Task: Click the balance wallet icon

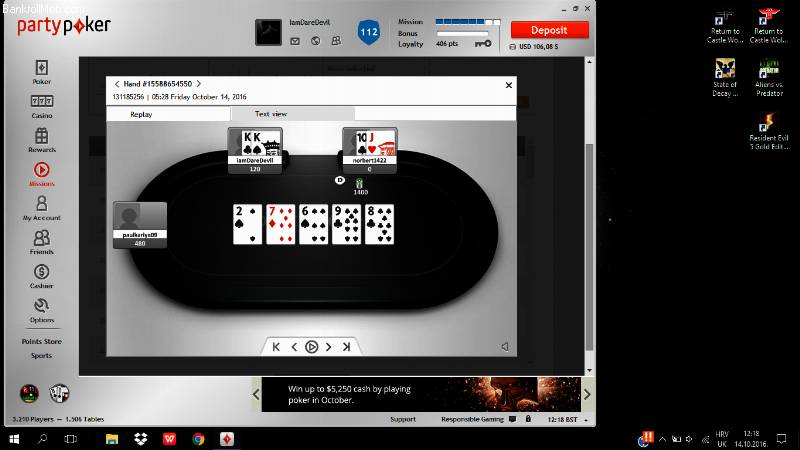Action: [x=512, y=46]
